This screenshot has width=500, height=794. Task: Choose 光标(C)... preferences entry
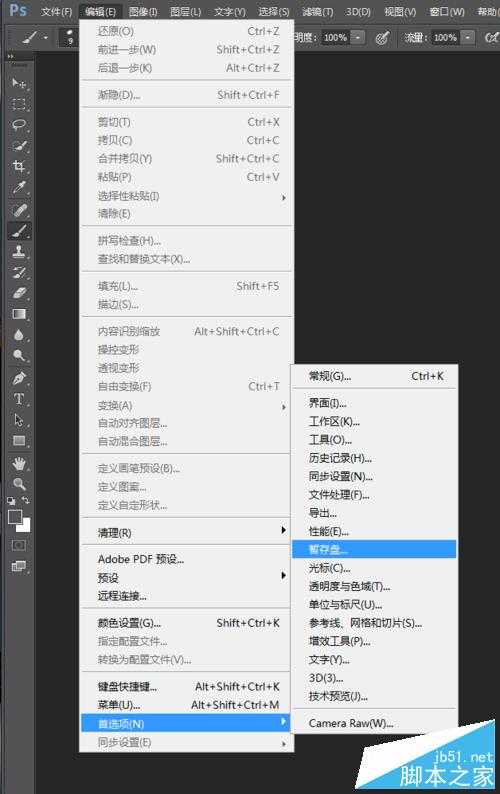point(374,568)
